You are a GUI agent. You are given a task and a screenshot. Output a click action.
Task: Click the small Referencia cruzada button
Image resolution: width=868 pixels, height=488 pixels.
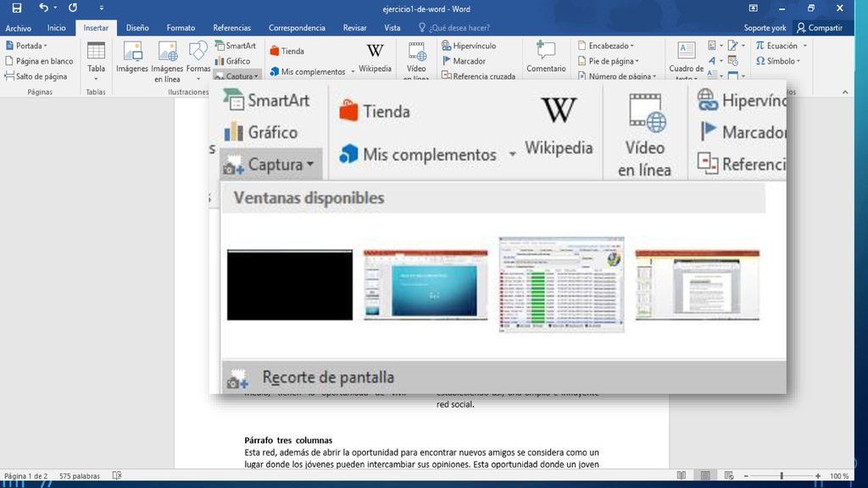pos(478,75)
